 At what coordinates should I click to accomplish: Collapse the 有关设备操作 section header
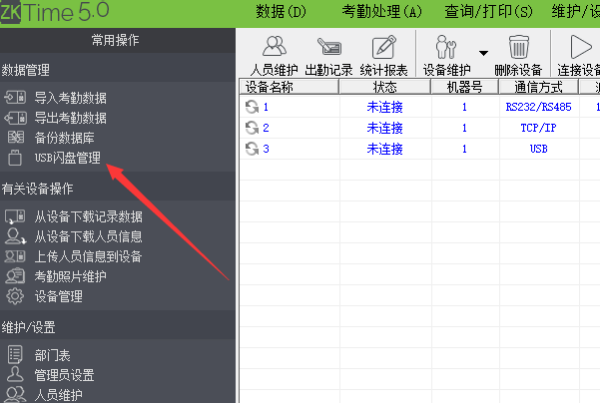coord(117,188)
